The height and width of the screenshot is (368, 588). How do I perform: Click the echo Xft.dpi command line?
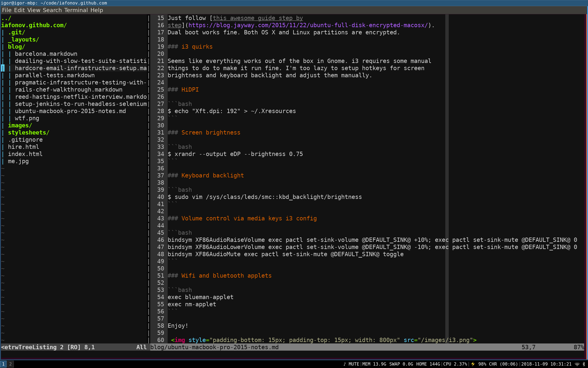click(x=232, y=111)
